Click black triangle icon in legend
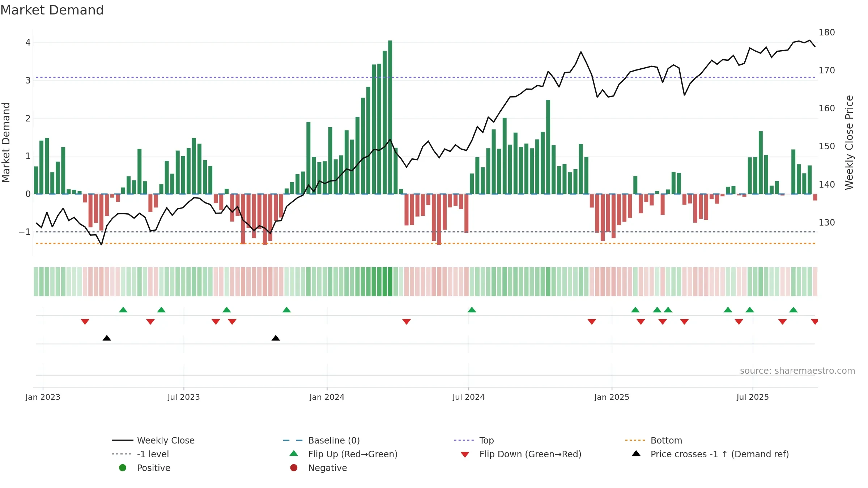 click(636, 453)
